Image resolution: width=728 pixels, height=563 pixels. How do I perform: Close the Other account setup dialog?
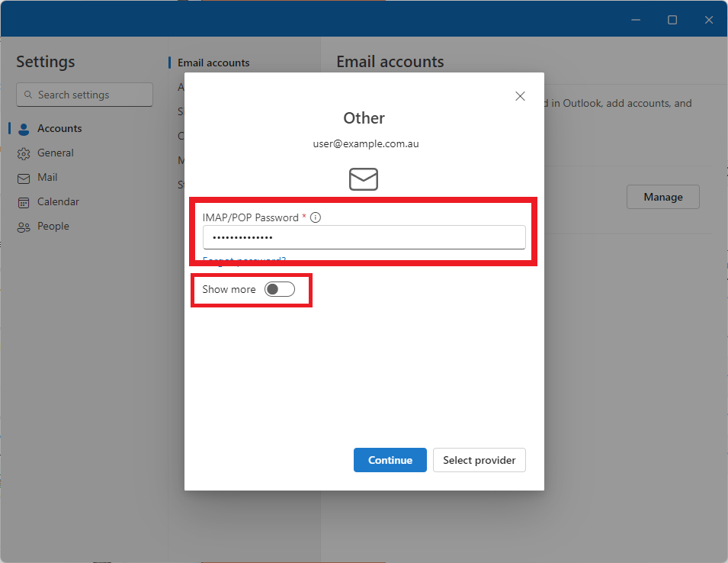coord(520,96)
